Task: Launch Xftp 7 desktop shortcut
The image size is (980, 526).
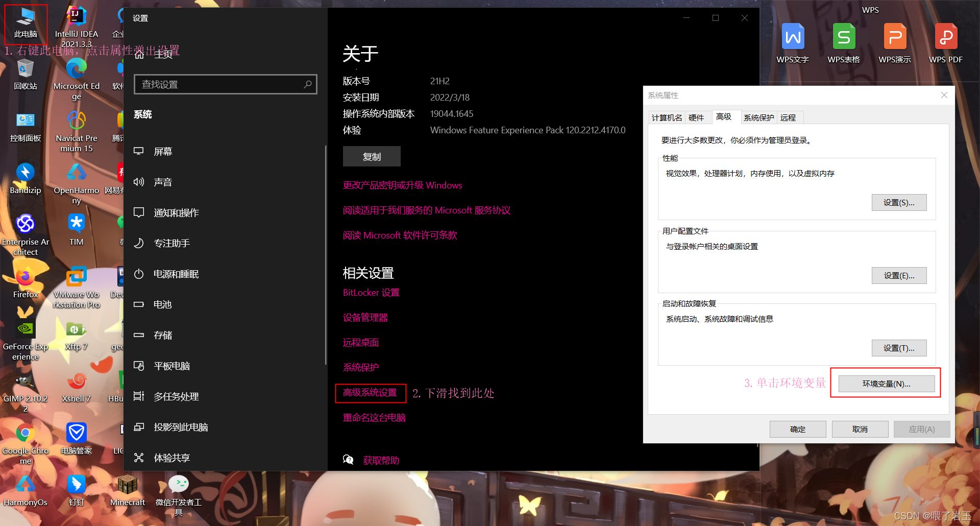Action: click(77, 335)
